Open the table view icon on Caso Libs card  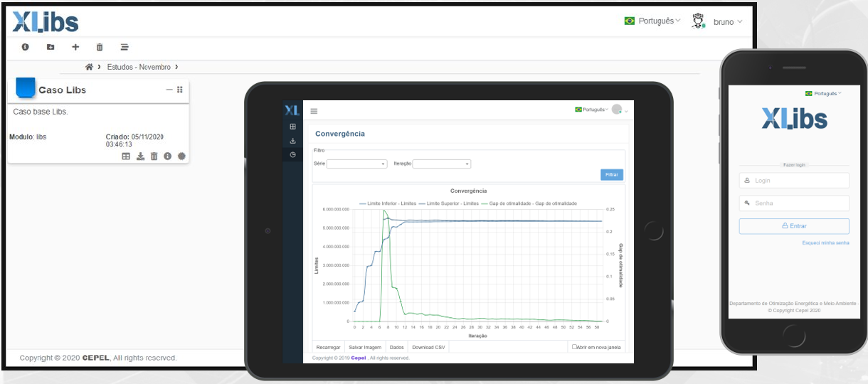(126, 156)
